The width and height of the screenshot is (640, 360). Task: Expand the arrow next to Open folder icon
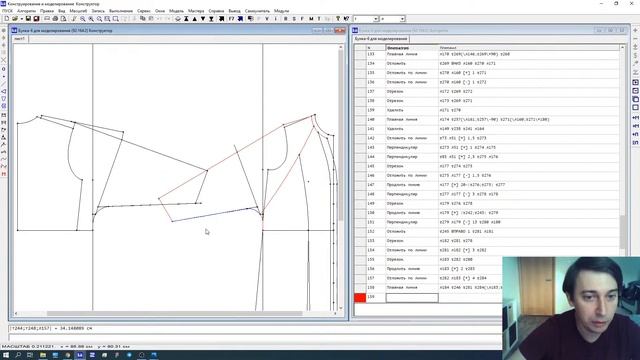22,19
